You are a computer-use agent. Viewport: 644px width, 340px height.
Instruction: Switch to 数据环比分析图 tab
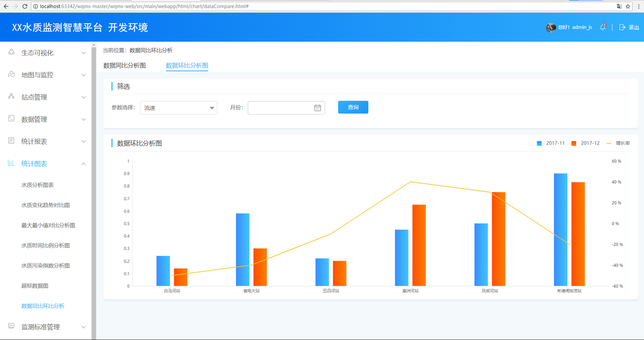187,65
